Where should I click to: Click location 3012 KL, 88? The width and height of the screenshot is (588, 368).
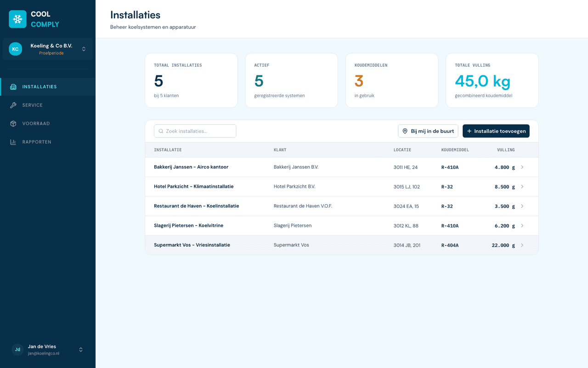coord(406,226)
